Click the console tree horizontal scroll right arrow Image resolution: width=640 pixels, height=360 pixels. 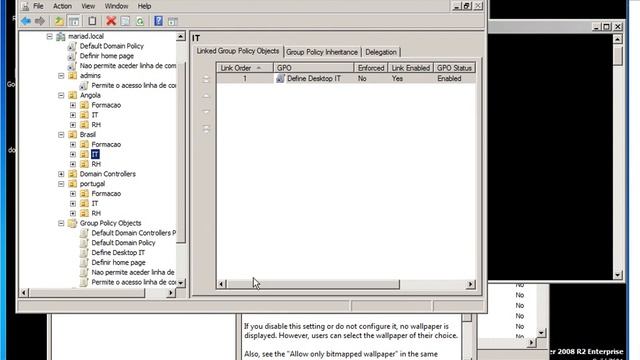click(170, 293)
